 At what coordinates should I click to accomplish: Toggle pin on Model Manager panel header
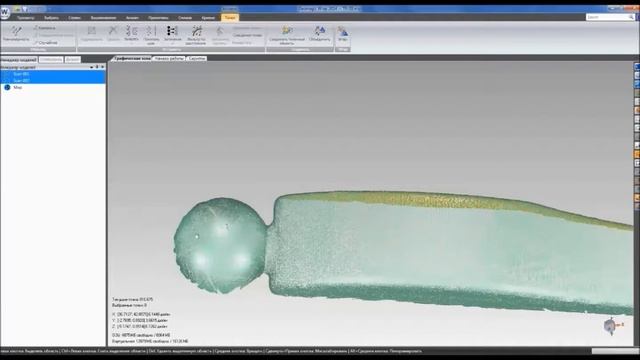97,67
